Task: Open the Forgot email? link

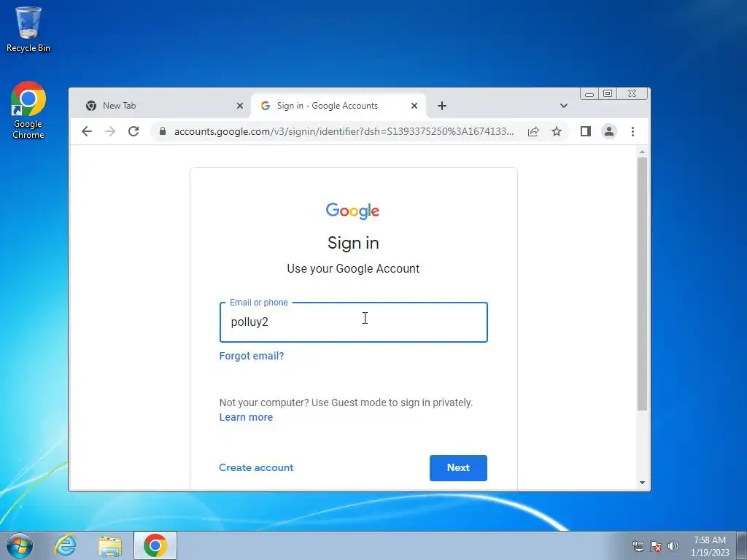Action: pyautogui.click(x=252, y=356)
